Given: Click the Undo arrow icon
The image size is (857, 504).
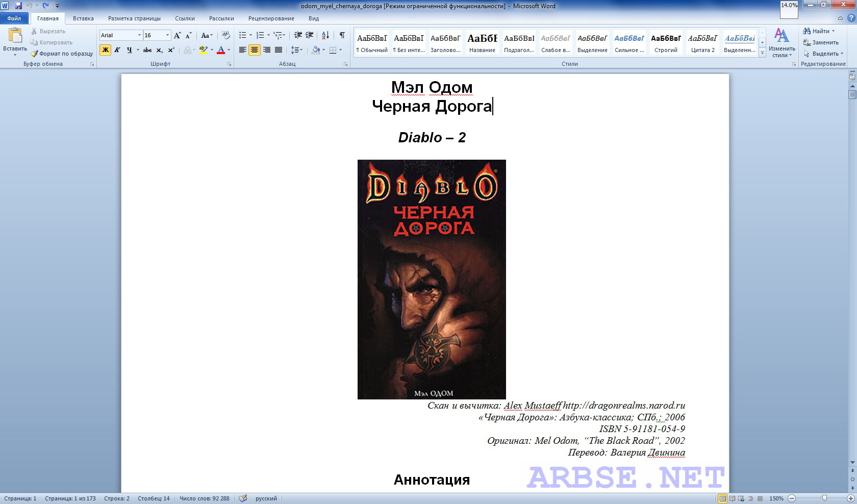Looking at the screenshot, I should tap(30, 6).
